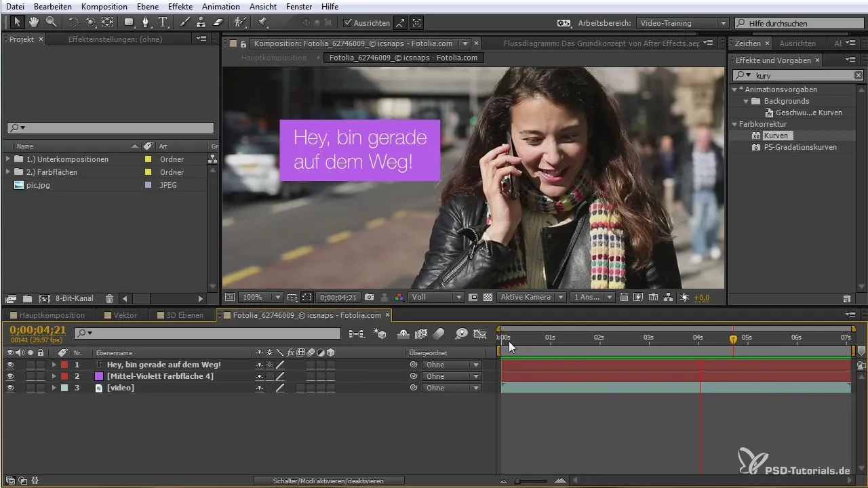
Task: Hide the [video] layer
Action: (9, 388)
